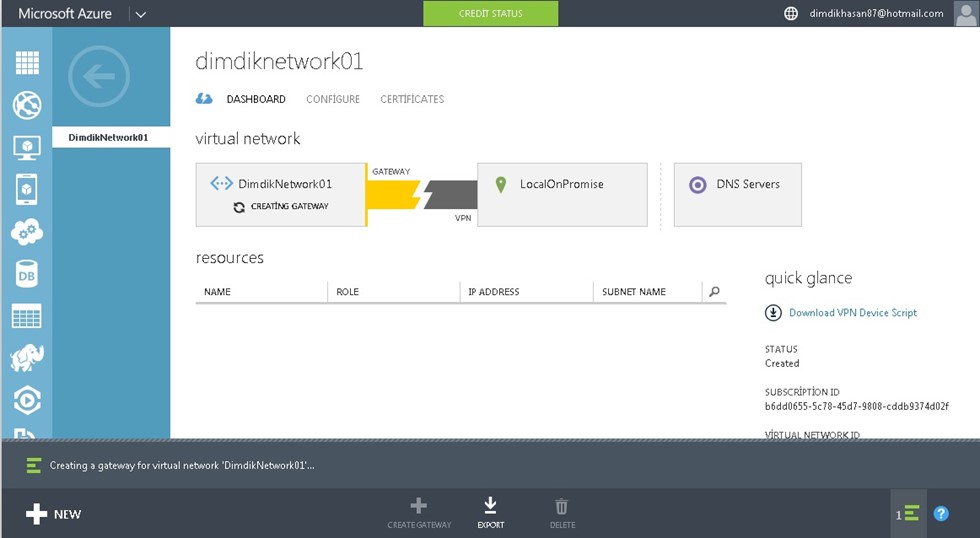Open SQL Databases DB icon in sidebar
Screen dimensions: 980x538
[x=27, y=274]
